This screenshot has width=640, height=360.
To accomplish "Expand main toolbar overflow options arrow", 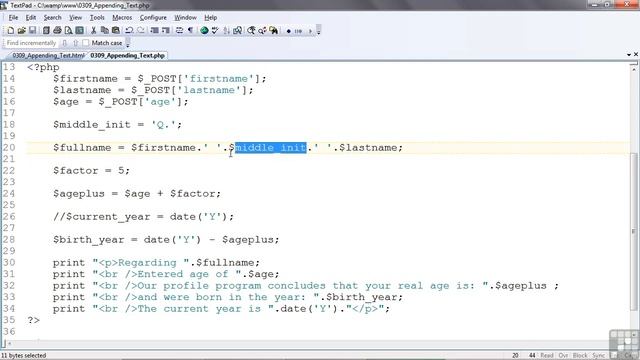I will click(x=319, y=31).
